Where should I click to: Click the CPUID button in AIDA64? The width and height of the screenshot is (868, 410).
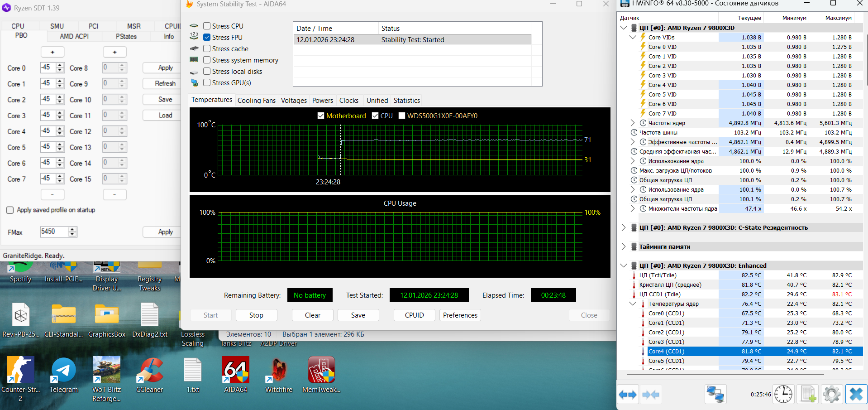click(415, 315)
